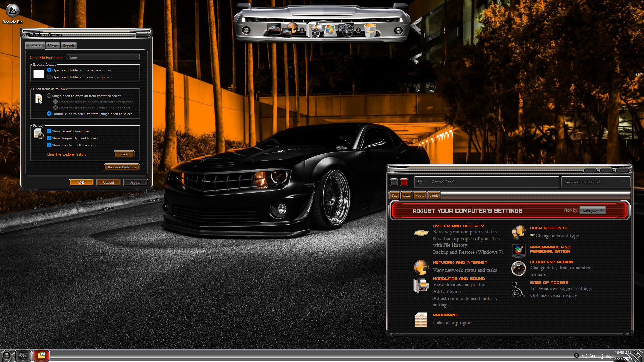The image size is (644, 362).
Task: Open the Tools menu in Control Panel
Action: [x=434, y=195]
